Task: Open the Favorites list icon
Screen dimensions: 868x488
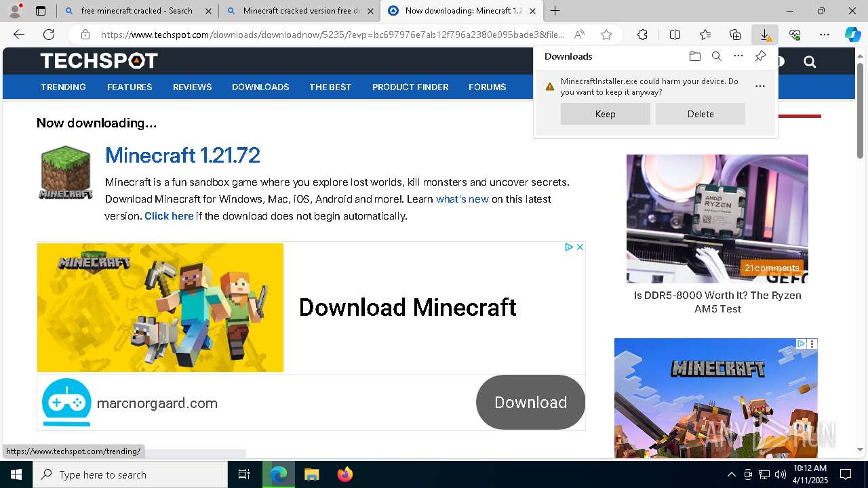Action: click(705, 35)
